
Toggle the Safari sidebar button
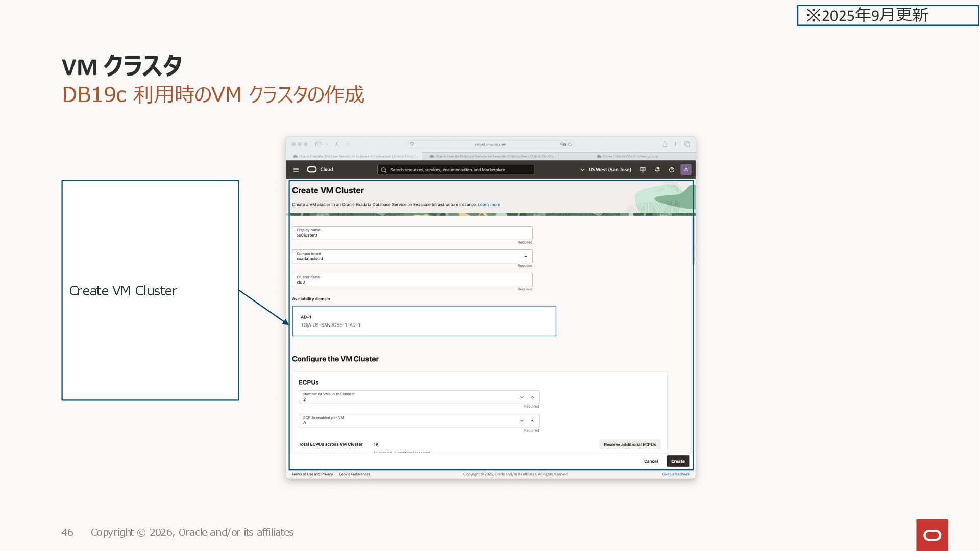[318, 144]
